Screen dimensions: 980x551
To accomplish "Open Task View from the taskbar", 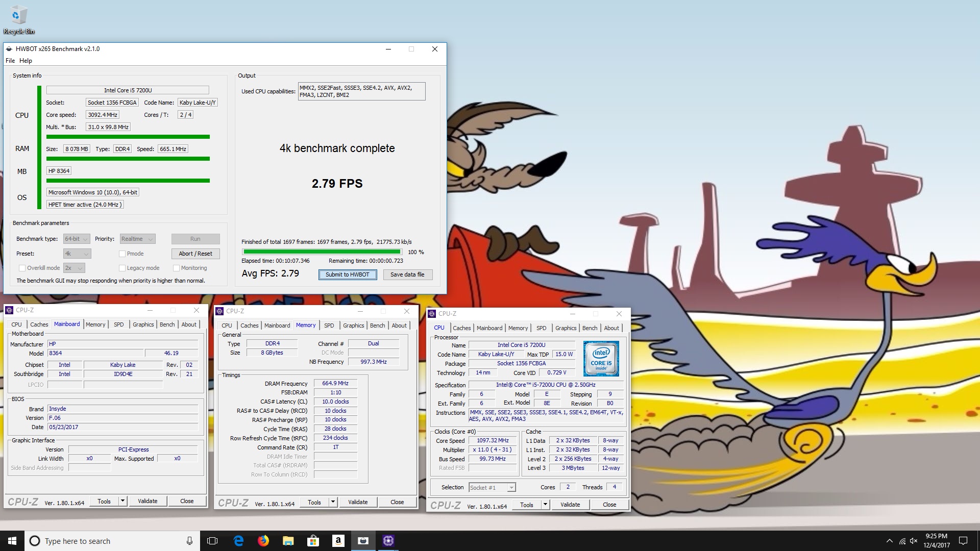I will pyautogui.click(x=212, y=541).
